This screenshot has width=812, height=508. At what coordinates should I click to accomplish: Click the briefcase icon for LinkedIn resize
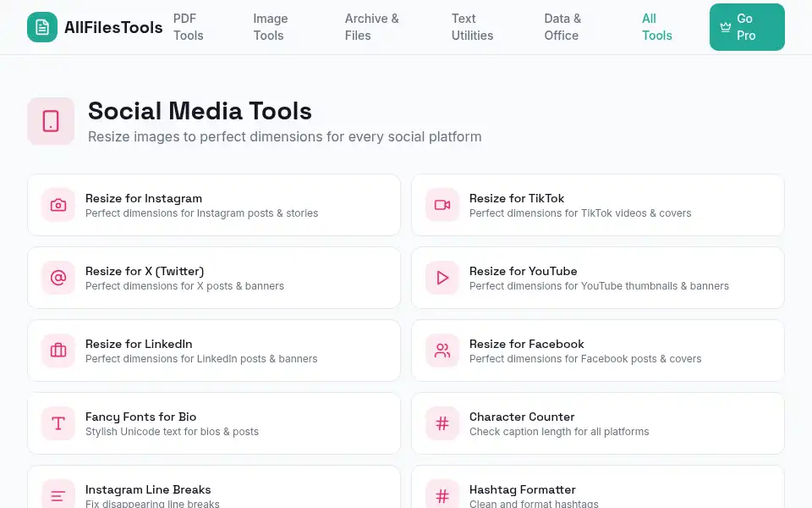click(x=58, y=351)
